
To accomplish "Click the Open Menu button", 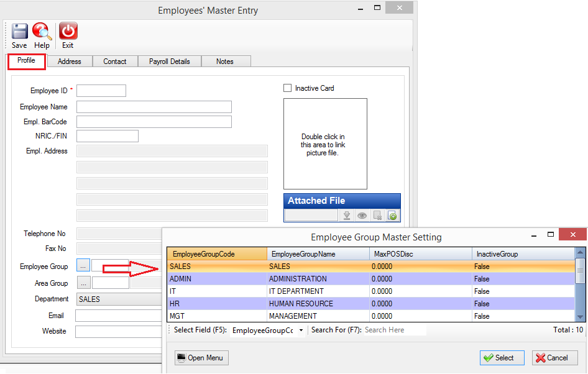I will (x=201, y=358).
